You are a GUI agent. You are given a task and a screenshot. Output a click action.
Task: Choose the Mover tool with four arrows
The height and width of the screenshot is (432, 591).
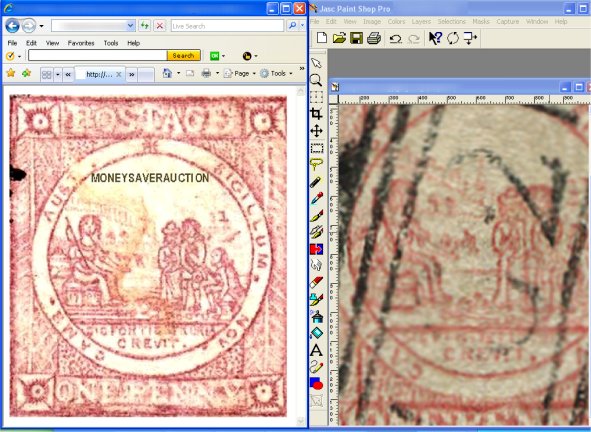click(x=316, y=131)
